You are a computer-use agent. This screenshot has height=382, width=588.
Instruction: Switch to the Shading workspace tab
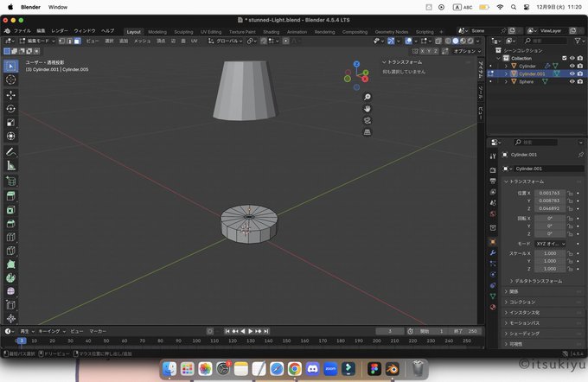271,32
